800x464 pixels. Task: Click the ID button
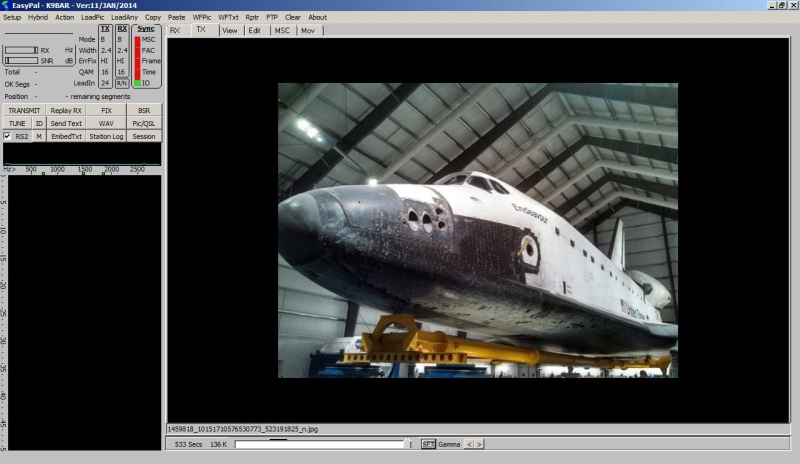point(39,124)
